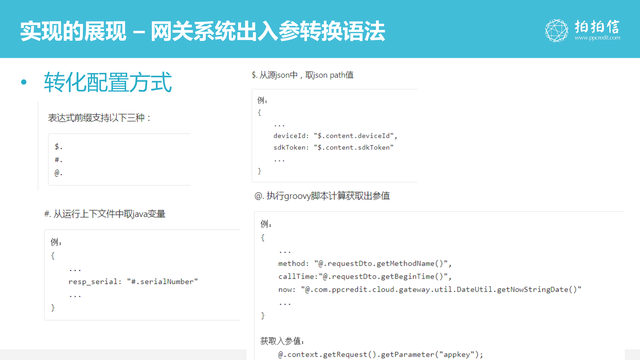Click the line method: "@.requestDto.getMethodName()"
This screenshot has height=360, width=640.
pyautogui.click(x=365, y=263)
